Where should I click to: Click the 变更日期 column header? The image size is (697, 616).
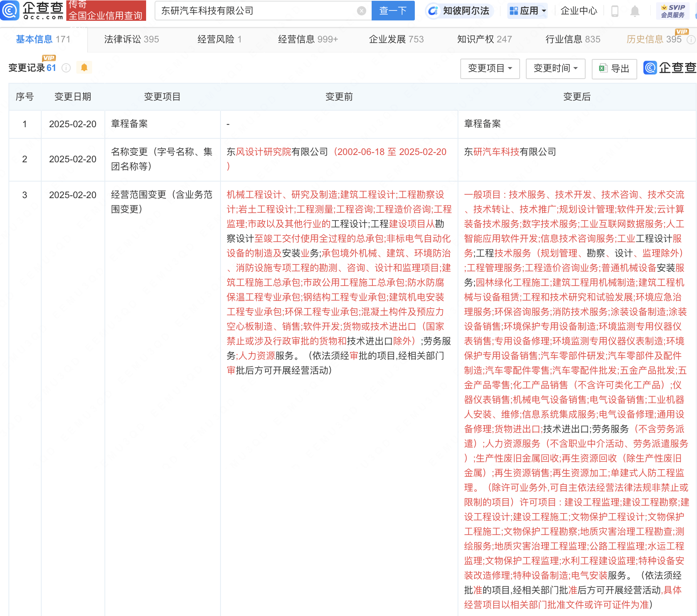(x=72, y=97)
